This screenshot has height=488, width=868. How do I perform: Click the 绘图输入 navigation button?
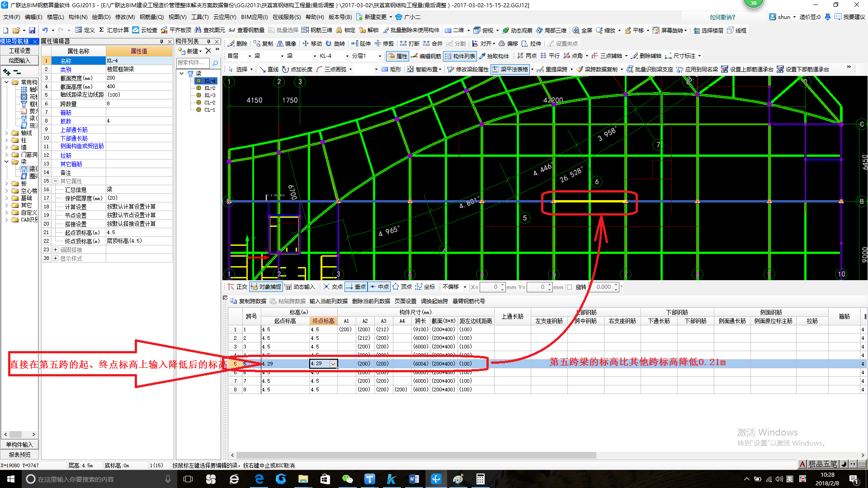[19, 61]
